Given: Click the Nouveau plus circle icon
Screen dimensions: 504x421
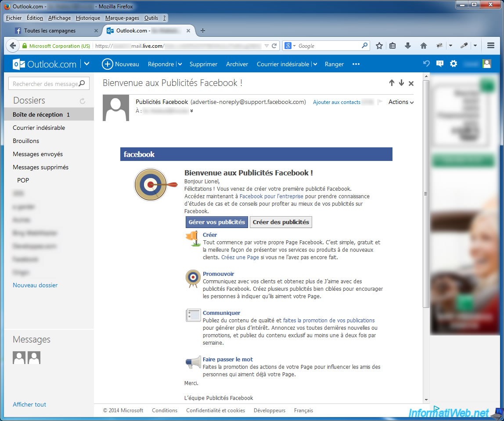Looking at the screenshot, I should pyautogui.click(x=108, y=64).
